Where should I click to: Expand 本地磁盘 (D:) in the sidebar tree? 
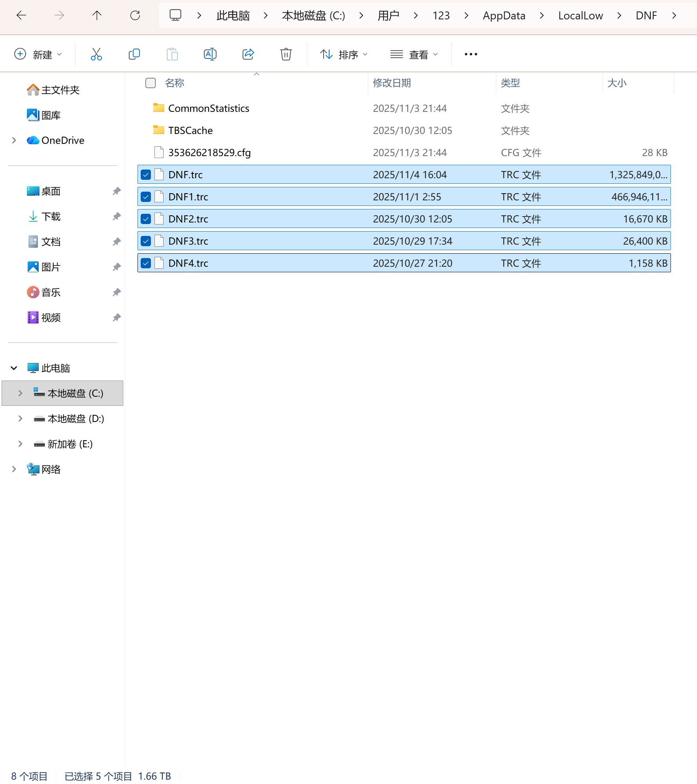click(20, 418)
